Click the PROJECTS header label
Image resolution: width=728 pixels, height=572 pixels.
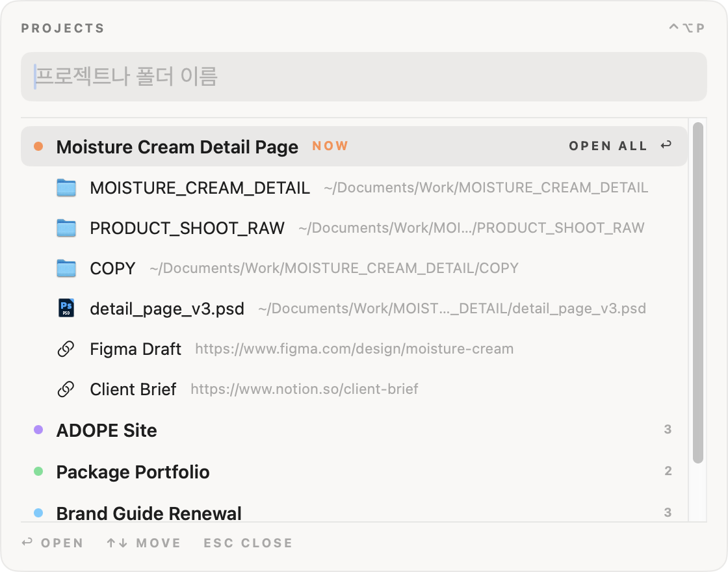pos(62,29)
